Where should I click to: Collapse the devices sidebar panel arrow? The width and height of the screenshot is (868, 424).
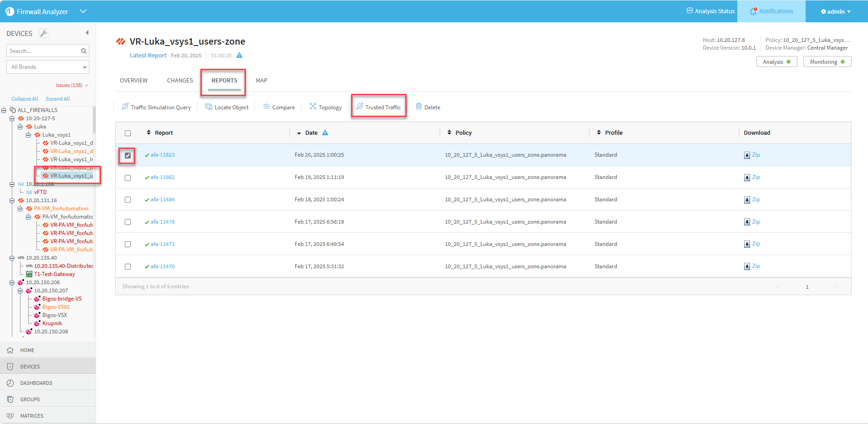pyautogui.click(x=87, y=33)
